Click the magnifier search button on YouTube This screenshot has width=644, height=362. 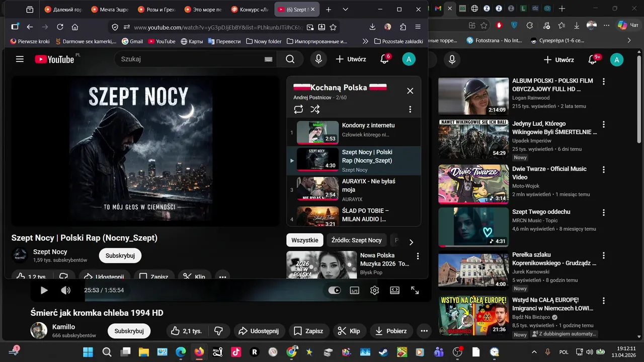tap(290, 59)
